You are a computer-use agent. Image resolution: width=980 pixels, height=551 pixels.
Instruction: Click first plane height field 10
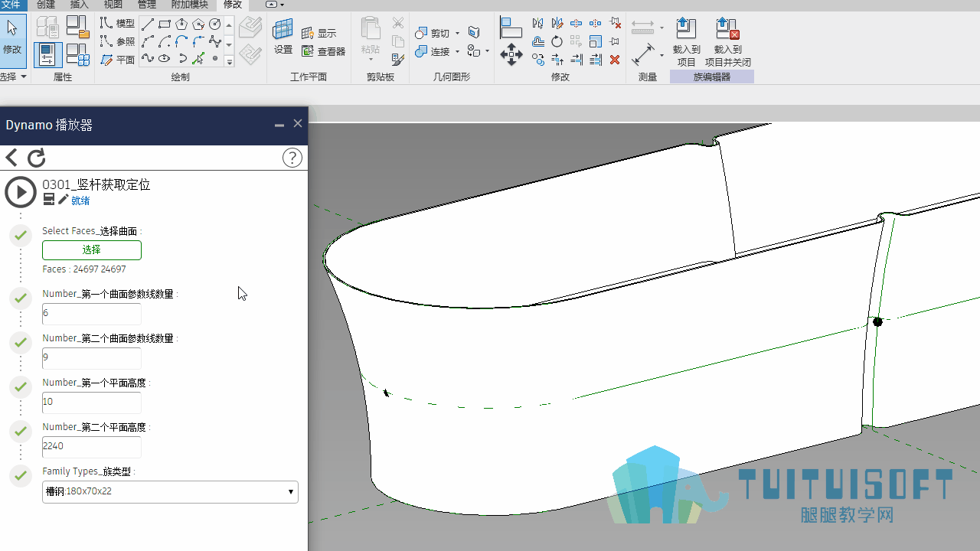(92, 402)
